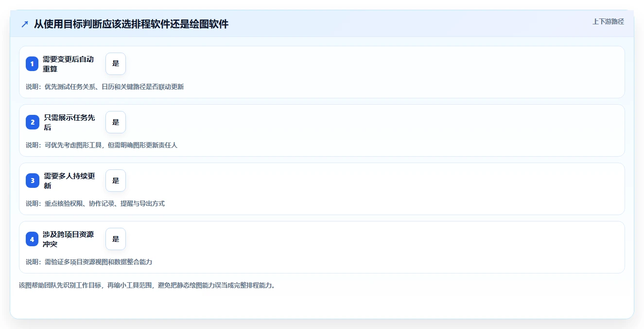Click the number 4 step badge
Screen dimensions: 644x329
click(32, 239)
